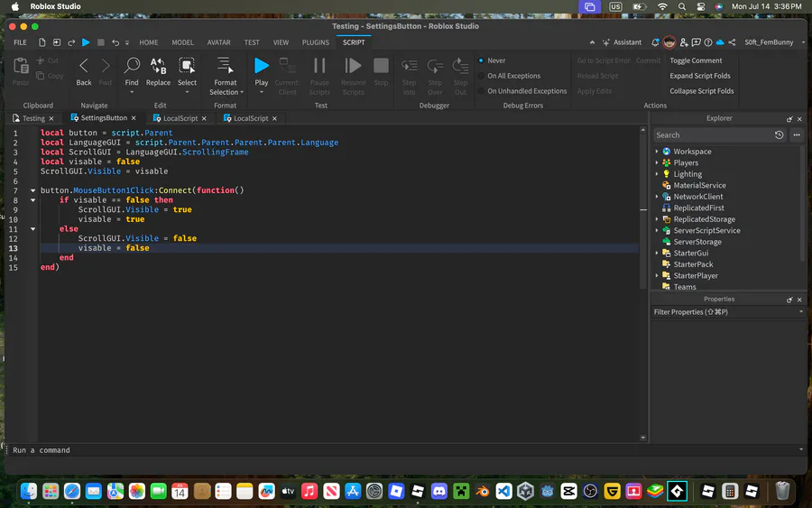This screenshot has height=508, width=812.
Task: Expand the StarterGui tree node
Action: pyautogui.click(x=657, y=254)
